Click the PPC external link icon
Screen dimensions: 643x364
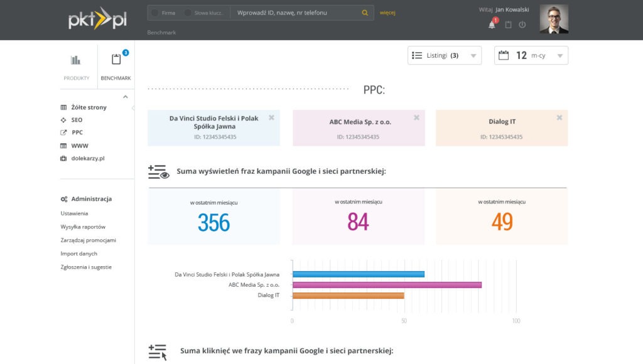pos(63,132)
